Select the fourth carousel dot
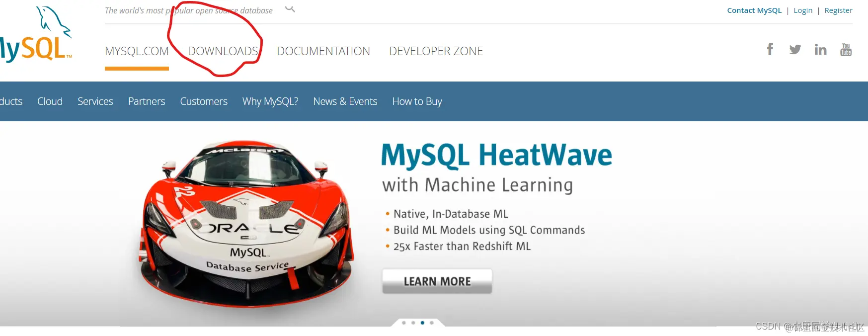The width and height of the screenshot is (868, 336). 432,323
